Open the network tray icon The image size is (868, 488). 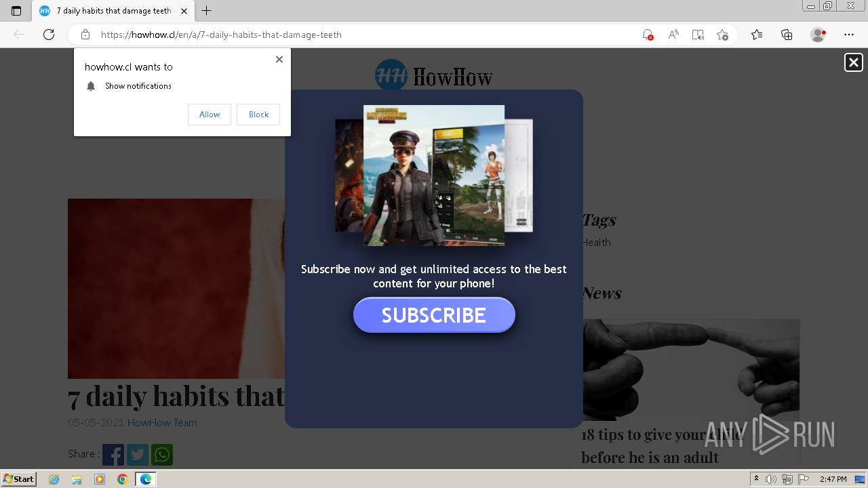[787, 479]
